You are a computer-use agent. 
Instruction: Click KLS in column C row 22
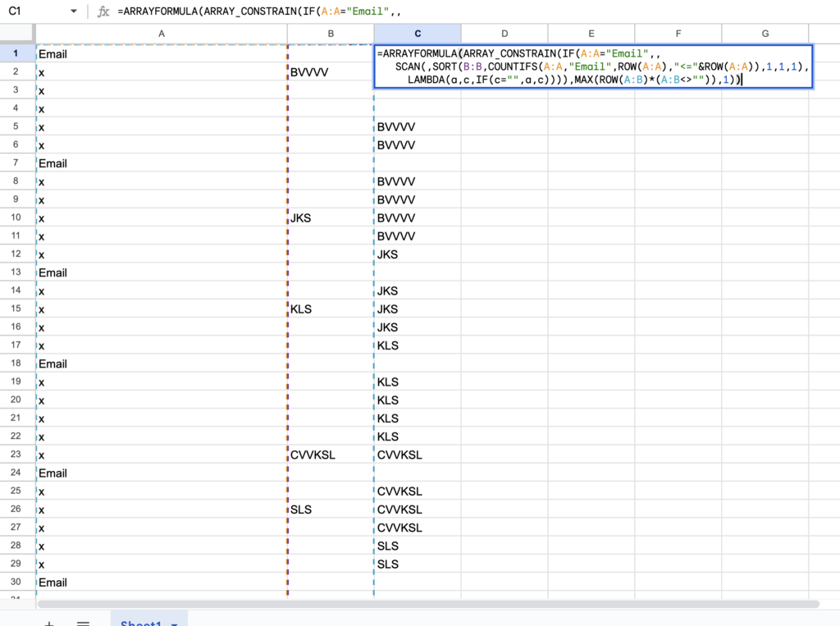tap(418, 436)
